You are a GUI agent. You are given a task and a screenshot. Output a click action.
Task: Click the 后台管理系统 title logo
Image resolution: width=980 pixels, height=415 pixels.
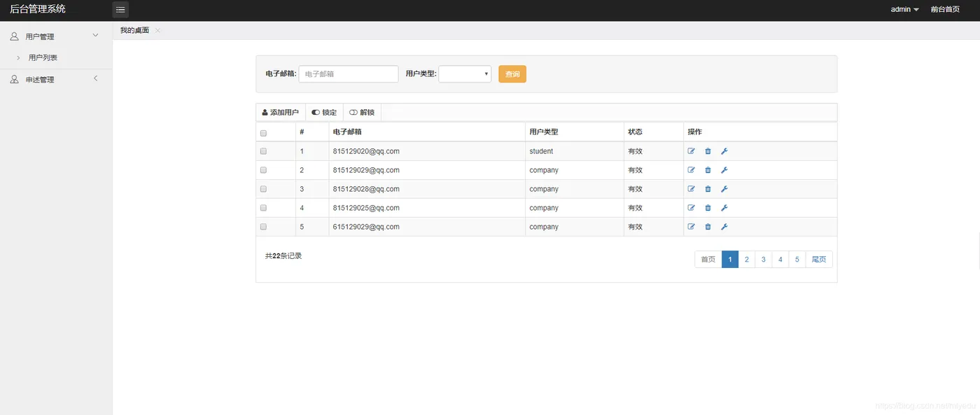[x=38, y=9]
